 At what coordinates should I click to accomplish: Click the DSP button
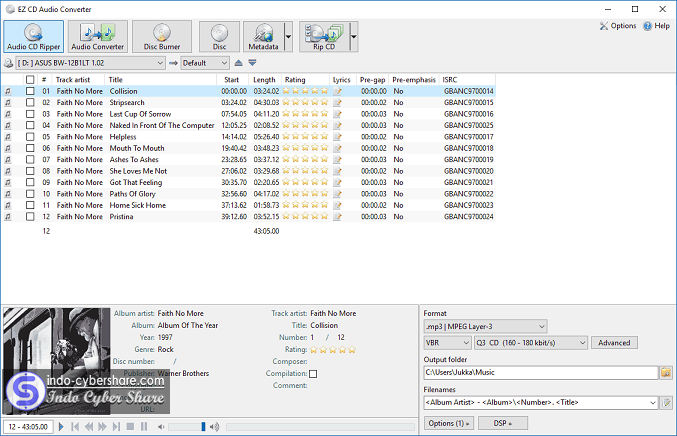pyautogui.click(x=503, y=423)
